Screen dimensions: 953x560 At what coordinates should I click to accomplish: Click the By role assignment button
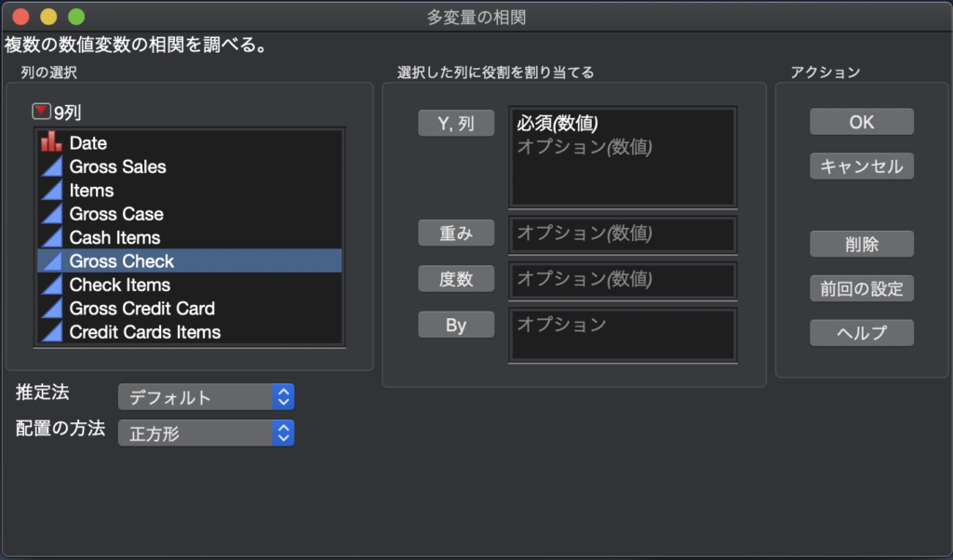(456, 324)
